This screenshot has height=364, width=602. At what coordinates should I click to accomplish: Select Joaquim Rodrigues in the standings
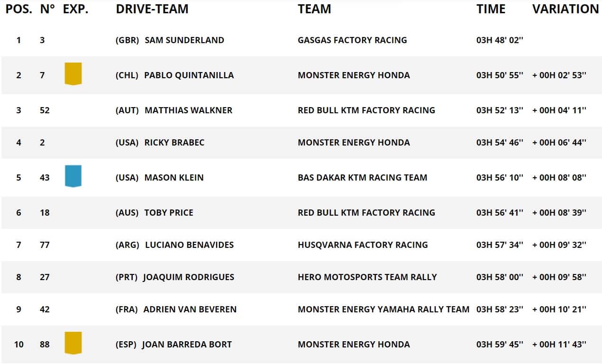click(x=188, y=277)
